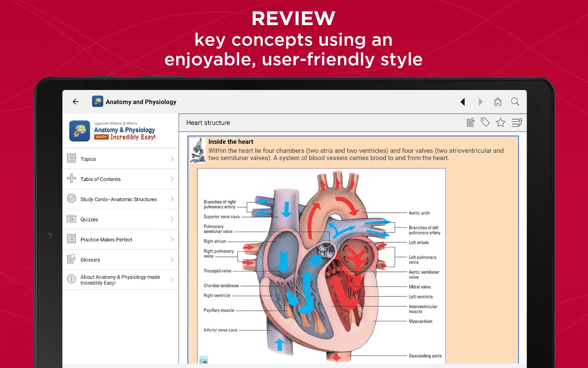
Task: Open search with the magnifier icon
Action: tap(515, 102)
